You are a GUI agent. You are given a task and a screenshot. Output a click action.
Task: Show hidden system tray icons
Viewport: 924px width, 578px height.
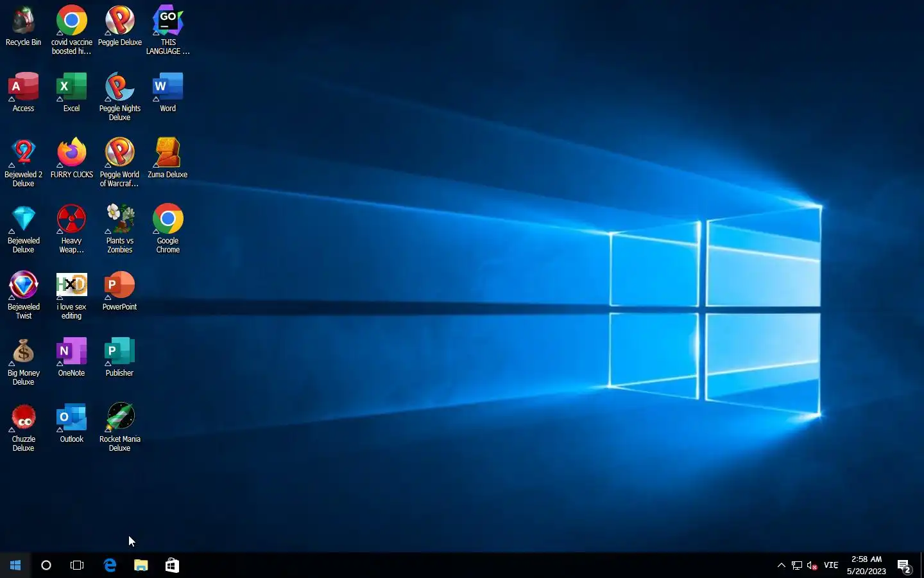coord(781,565)
